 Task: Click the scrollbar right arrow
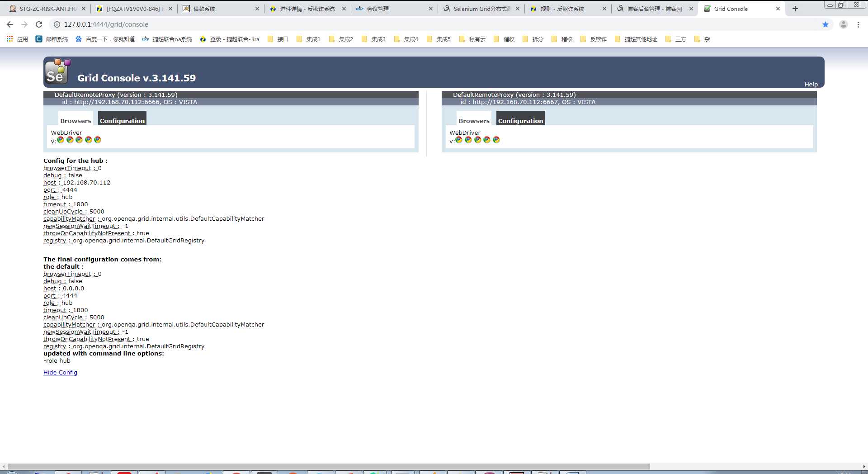(x=864, y=466)
